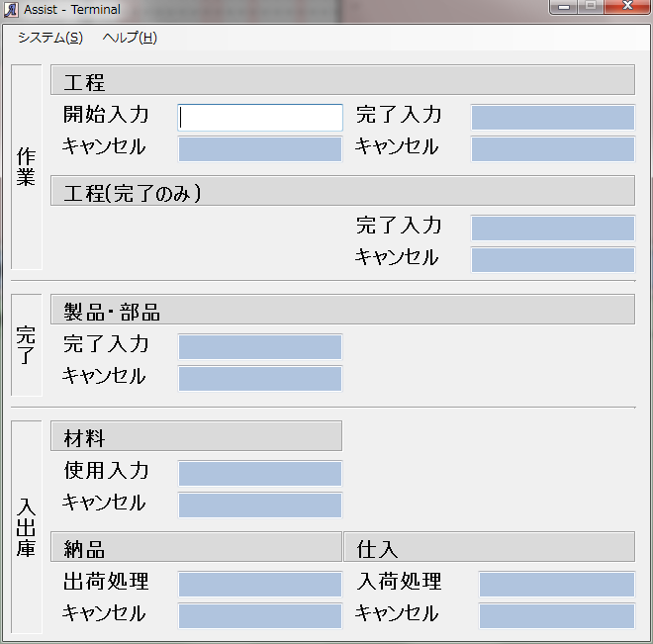Click the 工程 完了入力 キャンセル field
The width and height of the screenshot is (653, 644).
coord(553,149)
